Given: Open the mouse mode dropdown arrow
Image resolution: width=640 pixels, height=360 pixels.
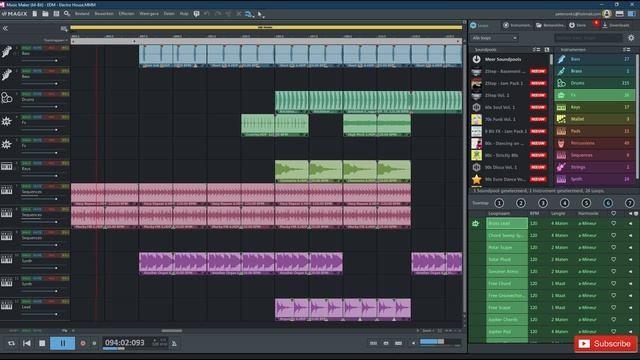Looking at the screenshot, I should pyautogui.click(x=264, y=16).
